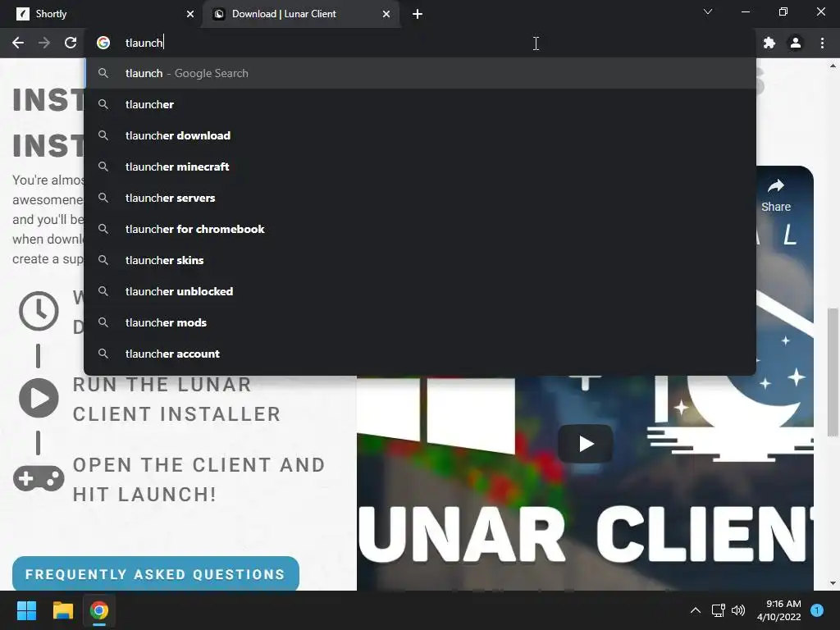Viewport: 840px width, 630px height.
Task: Show hidden system tray icons
Action: [696, 610]
